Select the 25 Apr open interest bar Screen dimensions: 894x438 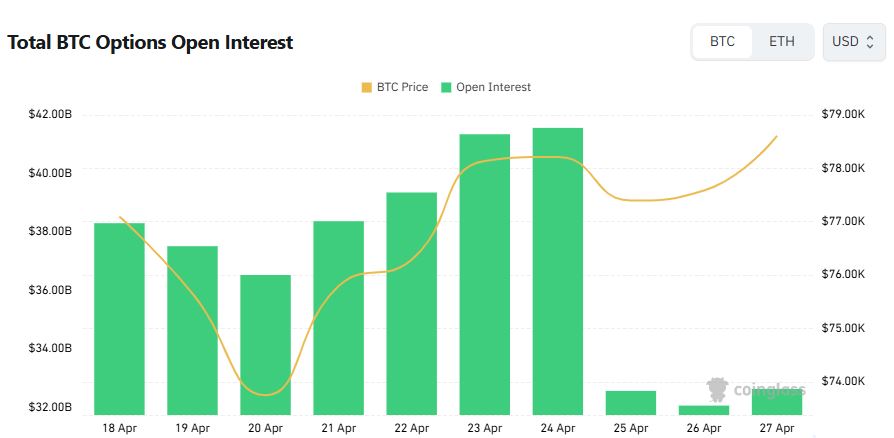631,402
